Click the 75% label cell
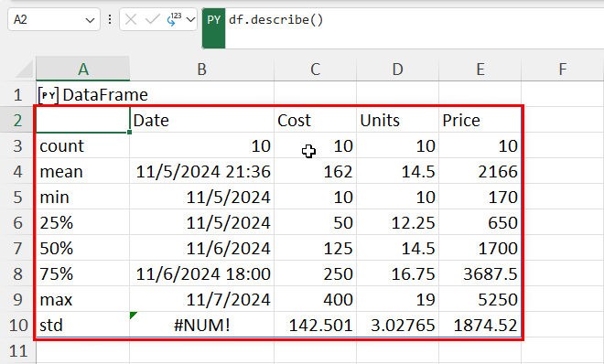The width and height of the screenshot is (604, 364). 82,273
